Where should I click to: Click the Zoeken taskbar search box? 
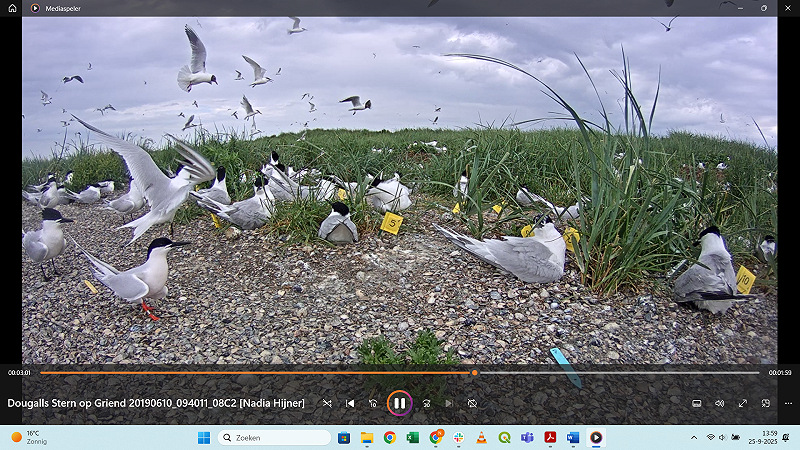pyautogui.click(x=274, y=437)
